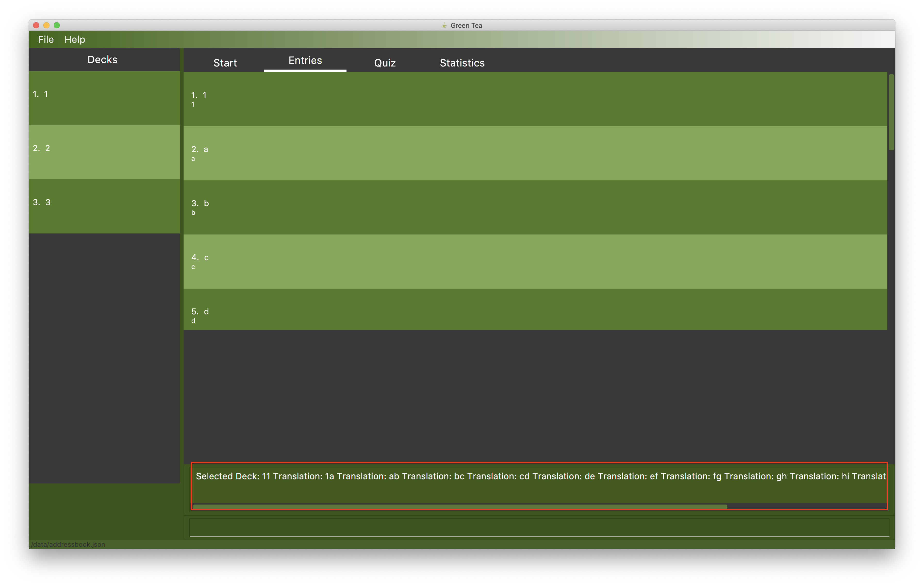This screenshot has height=587, width=924.
Task: Switch to the Quiz tab
Action: tap(384, 63)
